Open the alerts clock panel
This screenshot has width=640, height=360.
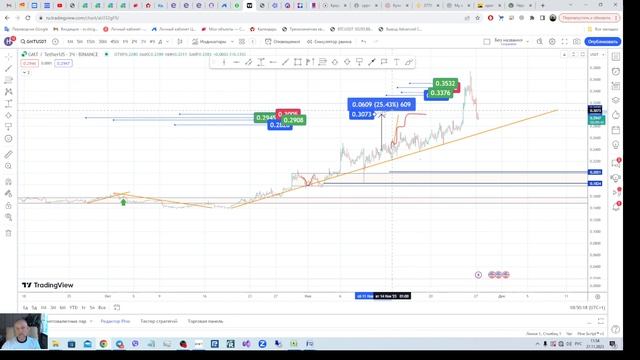616,71
